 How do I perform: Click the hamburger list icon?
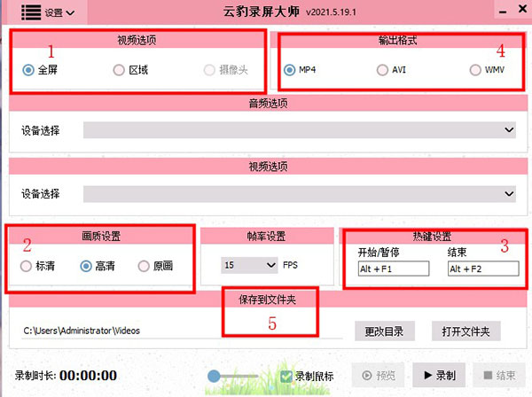[x=30, y=13]
